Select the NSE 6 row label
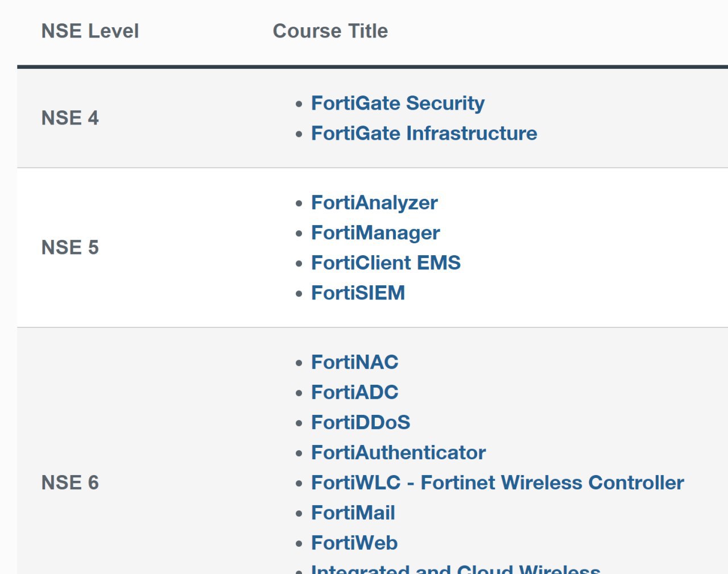Image resolution: width=728 pixels, height=574 pixels. pyautogui.click(x=70, y=483)
